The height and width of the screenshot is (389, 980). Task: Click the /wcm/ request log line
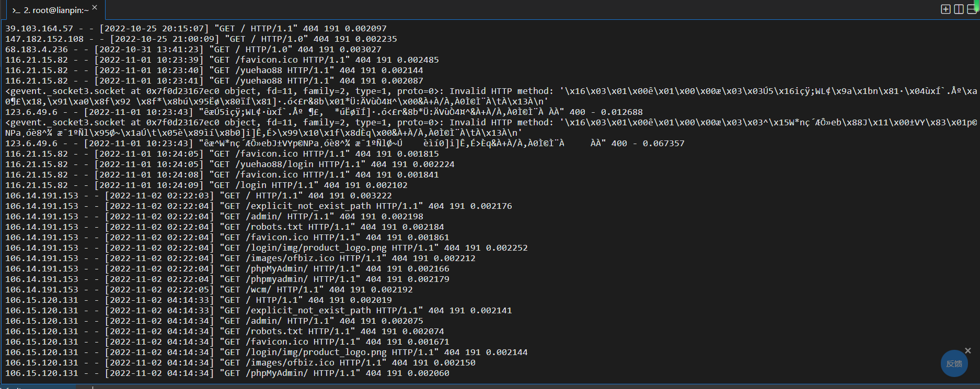209,290
